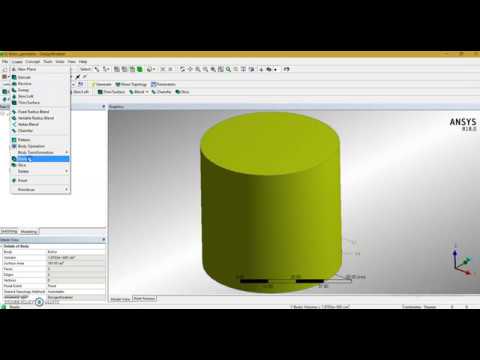Image resolution: width=480 pixels, height=360 pixels.
Task: Click the Shared Topology Method value
Action: (76, 291)
